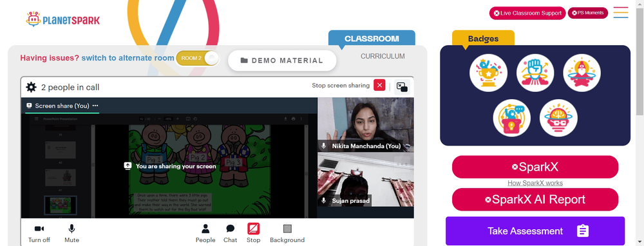Viewport: 644px width, 246px height.
Task: Click the Take Assessment button
Action: click(535, 231)
